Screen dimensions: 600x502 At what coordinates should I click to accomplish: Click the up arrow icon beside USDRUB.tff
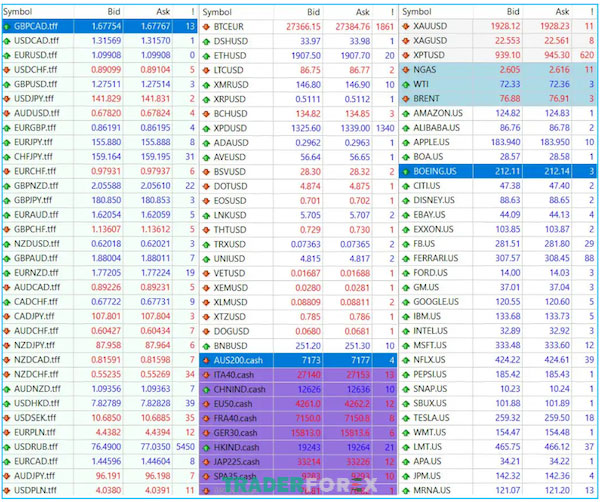pyautogui.click(x=7, y=447)
